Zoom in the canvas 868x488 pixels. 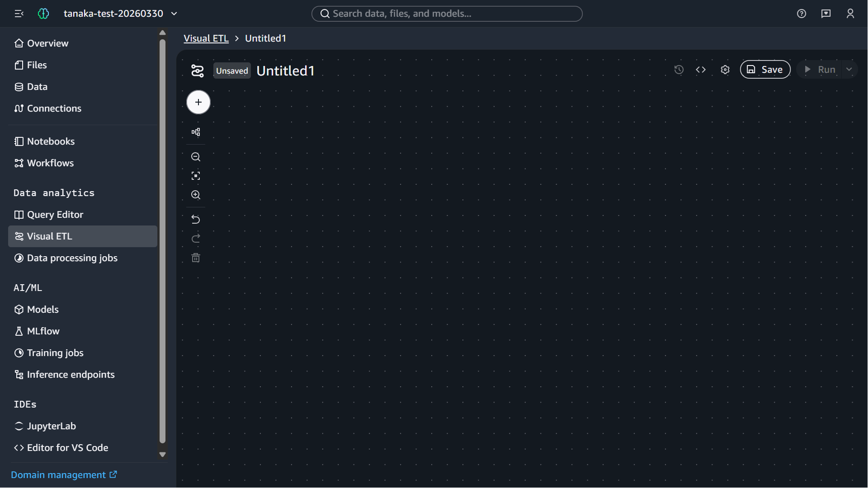click(x=196, y=195)
